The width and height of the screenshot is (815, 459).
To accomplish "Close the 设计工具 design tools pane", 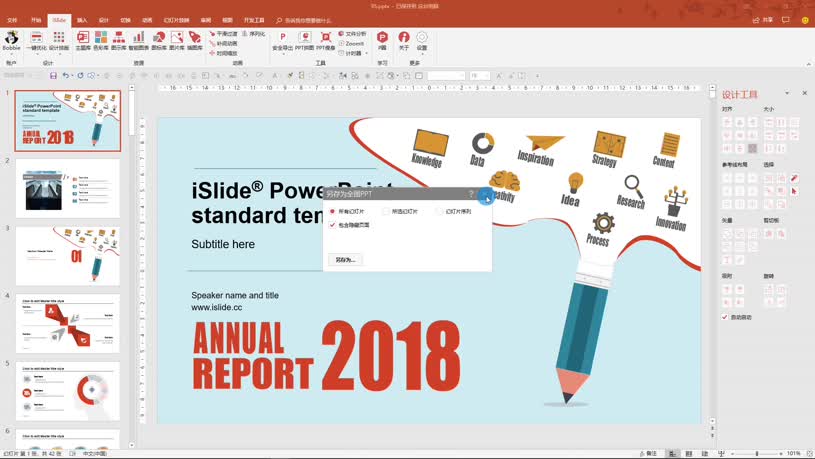I will [x=805, y=93].
